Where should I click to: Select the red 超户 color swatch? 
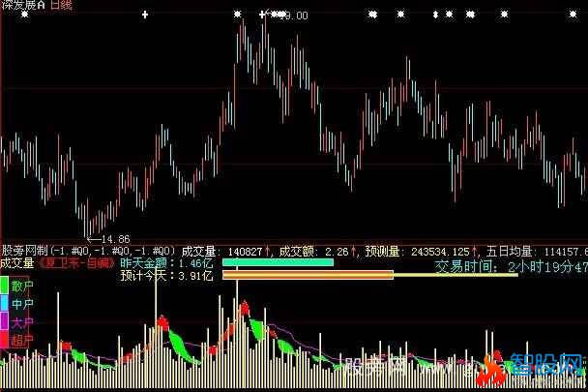point(4,340)
